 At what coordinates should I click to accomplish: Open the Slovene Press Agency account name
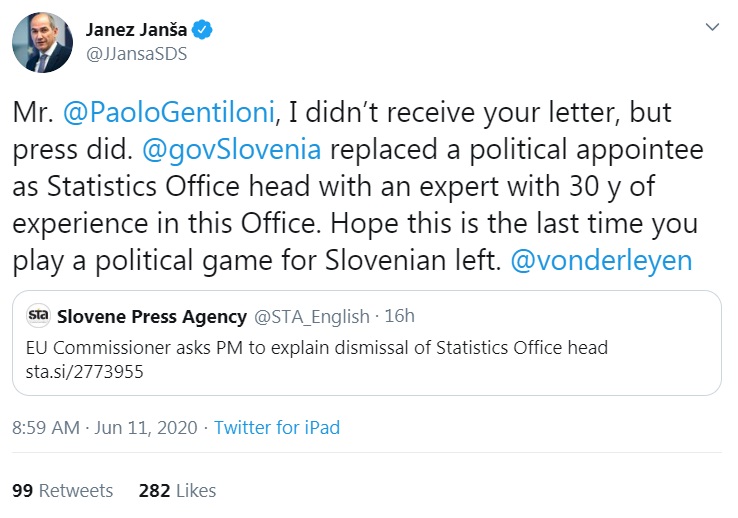tap(153, 317)
